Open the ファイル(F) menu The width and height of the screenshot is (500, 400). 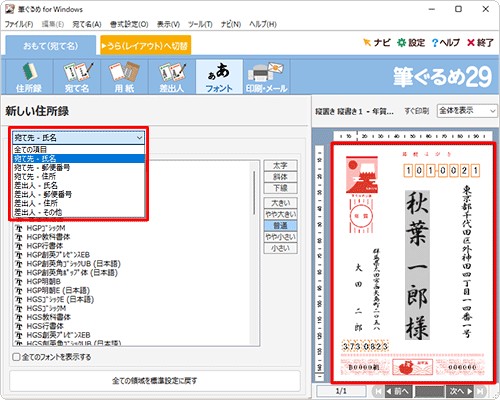pyautogui.click(x=19, y=24)
